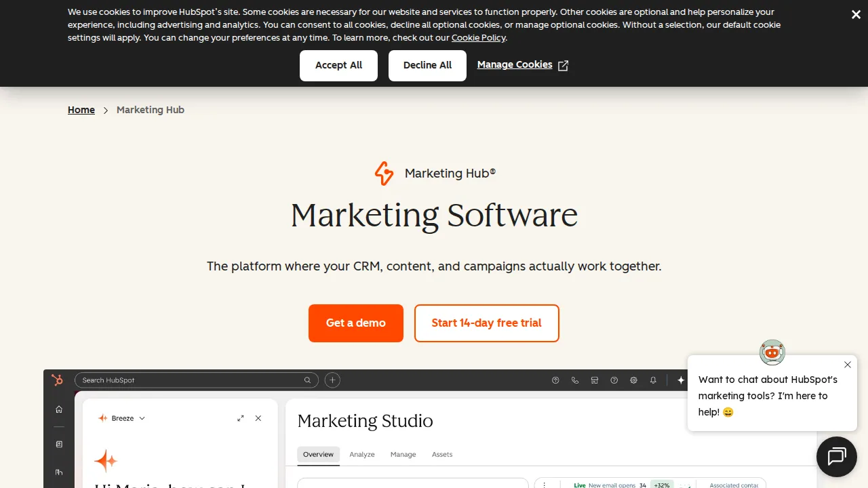This screenshot has width=868, height=488.
Task: Open the Cookie Policy link
Action: coord(478,38)
